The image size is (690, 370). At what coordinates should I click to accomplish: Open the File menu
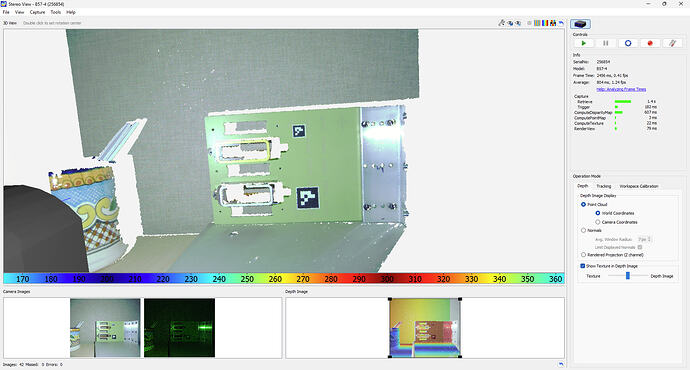tap(6, 12)
